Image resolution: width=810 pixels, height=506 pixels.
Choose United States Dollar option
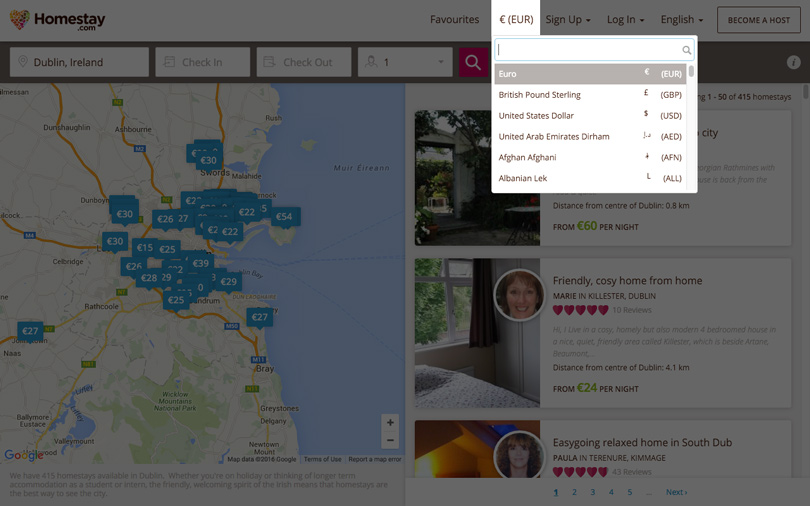(590, 116)
